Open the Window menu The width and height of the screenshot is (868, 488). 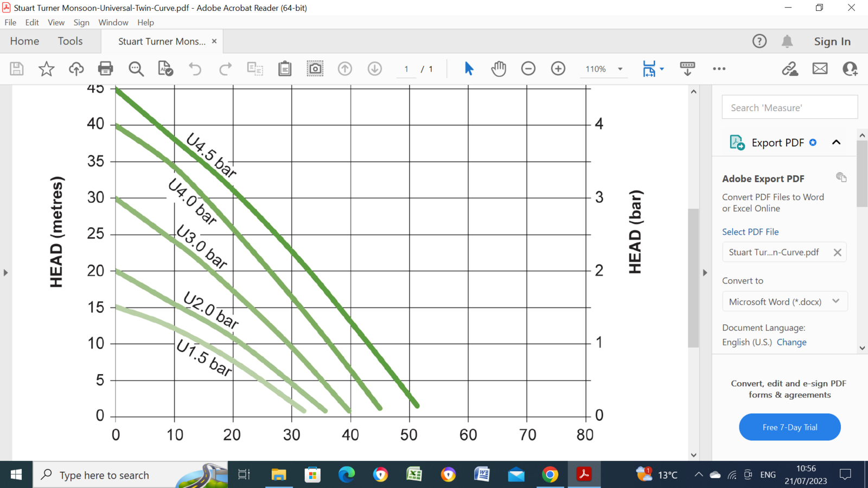coord(113,22)
